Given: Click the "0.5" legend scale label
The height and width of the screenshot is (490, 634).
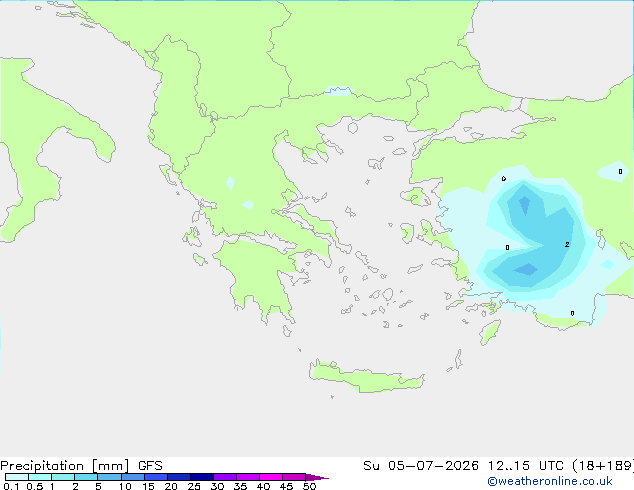Looking at the screenshot, I should [x=35, y=486].
